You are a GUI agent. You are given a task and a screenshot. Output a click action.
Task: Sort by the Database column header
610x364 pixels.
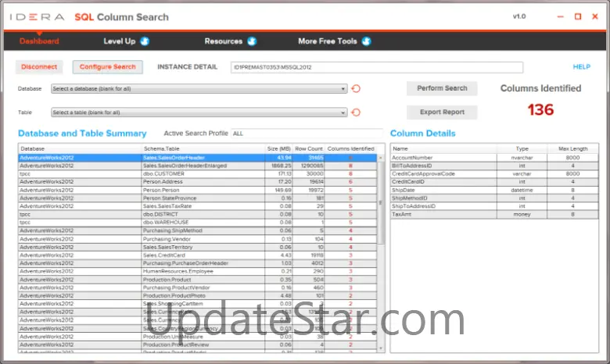80,148
